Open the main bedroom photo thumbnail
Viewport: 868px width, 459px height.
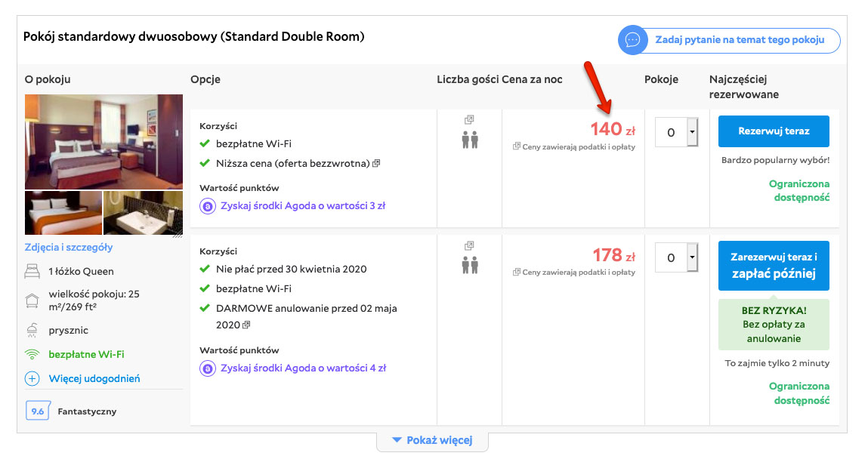click(x=103, y=142)
